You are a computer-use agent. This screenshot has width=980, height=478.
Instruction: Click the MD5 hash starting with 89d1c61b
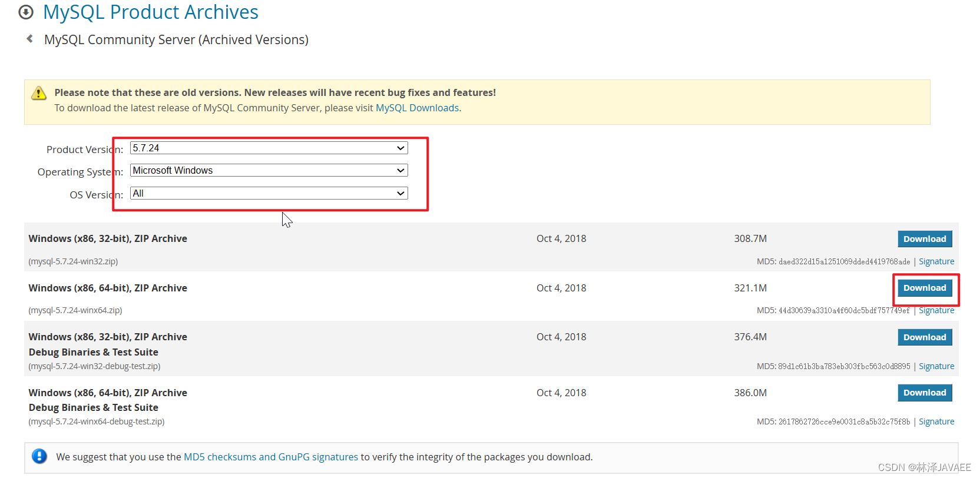coord(844,366)
